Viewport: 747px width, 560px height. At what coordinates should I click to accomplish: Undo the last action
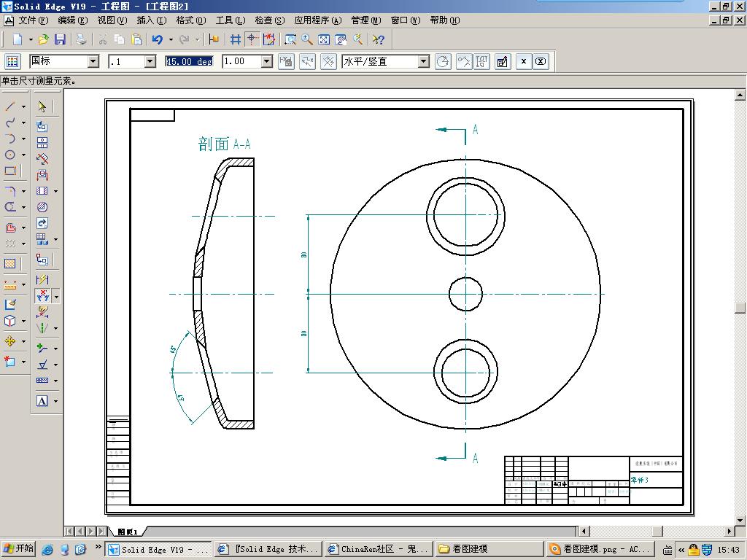click(x=158, y=39)
